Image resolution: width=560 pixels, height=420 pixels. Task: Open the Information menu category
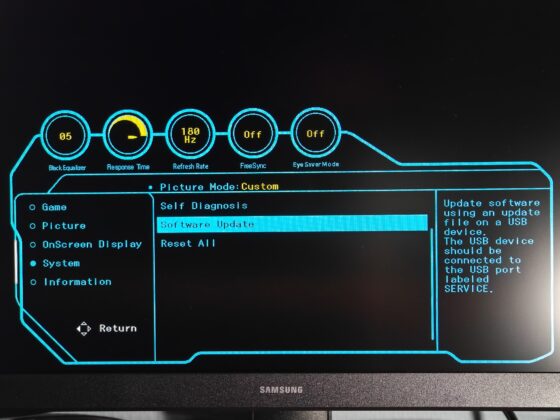pyautogui.click(x=78, y=282)
